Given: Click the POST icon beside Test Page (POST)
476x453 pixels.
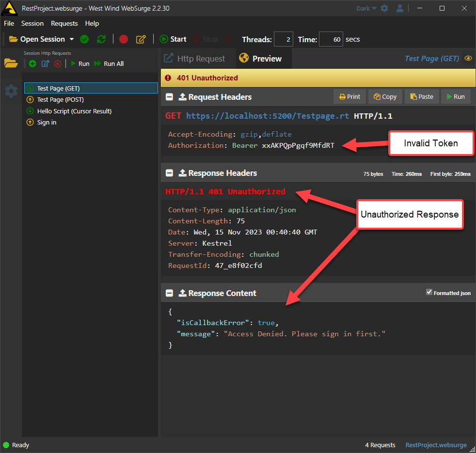Looking at the screenshot, I should point(30,99).
